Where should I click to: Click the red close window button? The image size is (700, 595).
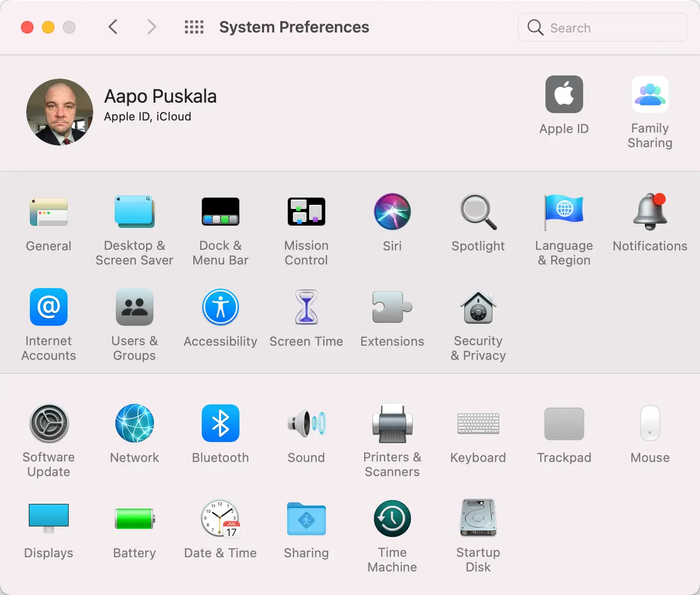(x=27, y=27)
